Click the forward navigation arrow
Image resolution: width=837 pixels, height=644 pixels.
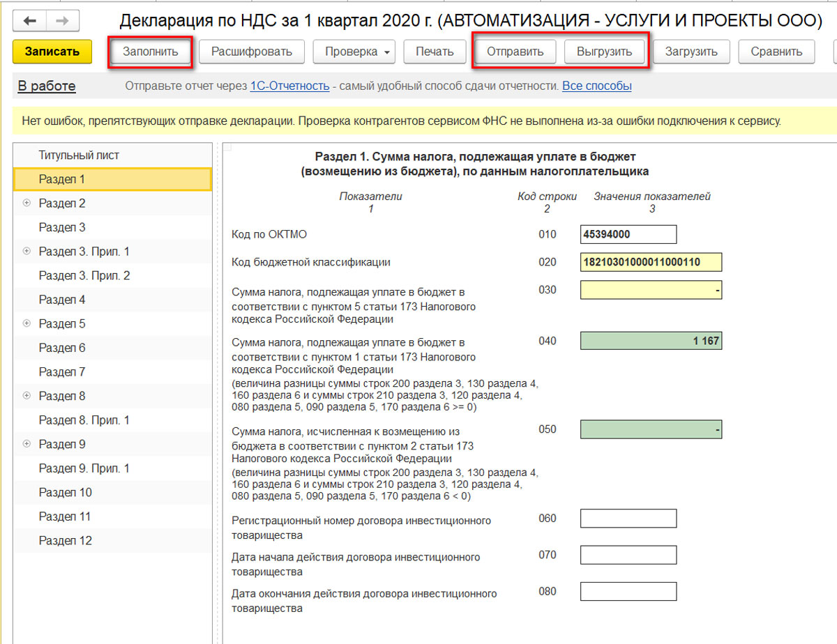click(62, 21)
